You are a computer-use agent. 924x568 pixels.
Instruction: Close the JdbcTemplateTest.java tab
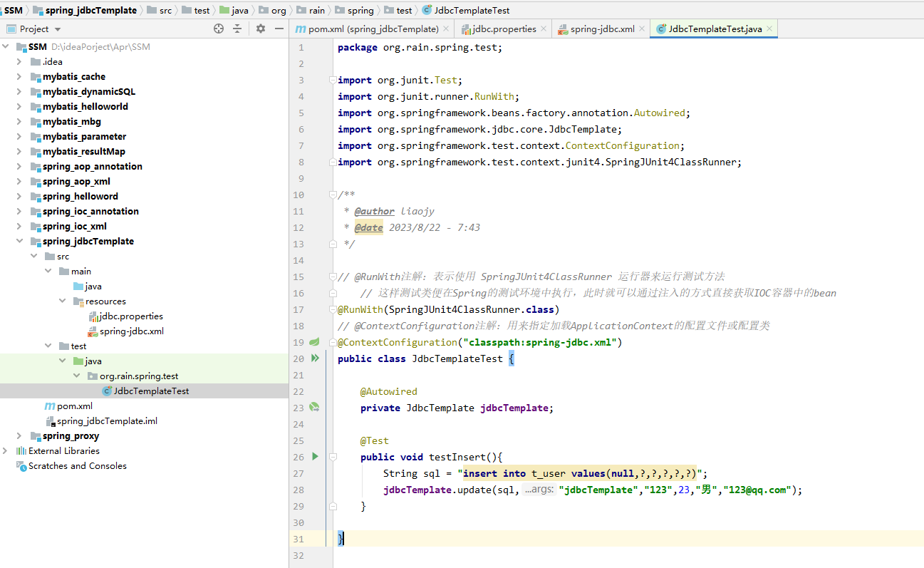[769, 29]
